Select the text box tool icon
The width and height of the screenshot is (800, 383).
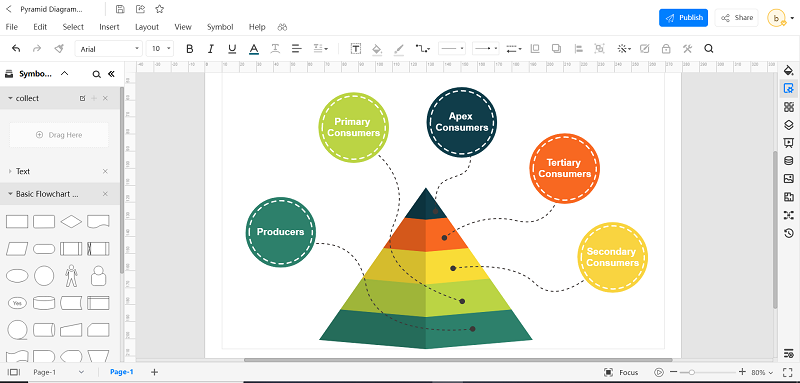point(356,49)
